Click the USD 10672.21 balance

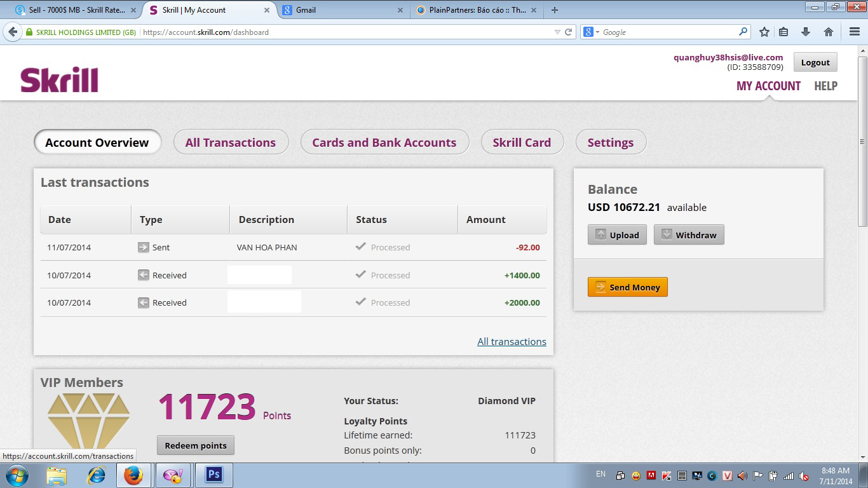tap(624, 207)
